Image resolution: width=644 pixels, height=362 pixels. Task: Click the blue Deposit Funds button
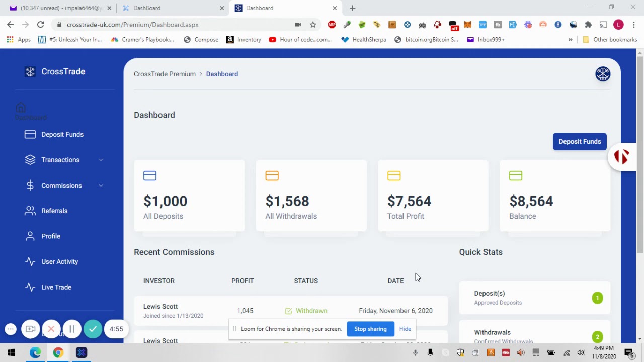[580, 141]
